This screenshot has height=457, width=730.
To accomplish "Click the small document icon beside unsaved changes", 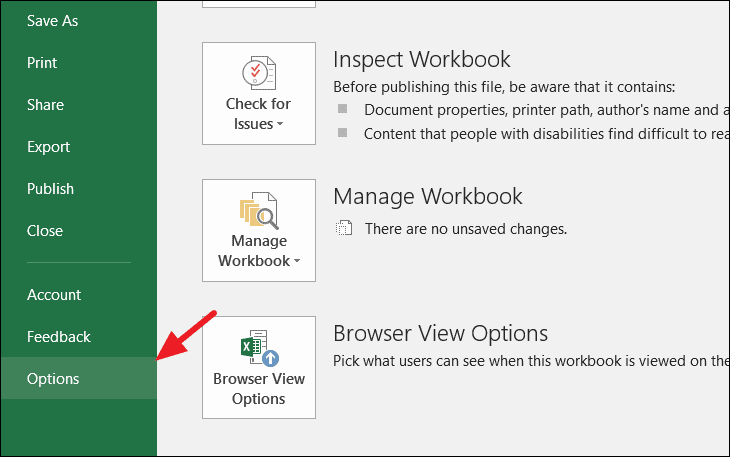I will [344, 229].
